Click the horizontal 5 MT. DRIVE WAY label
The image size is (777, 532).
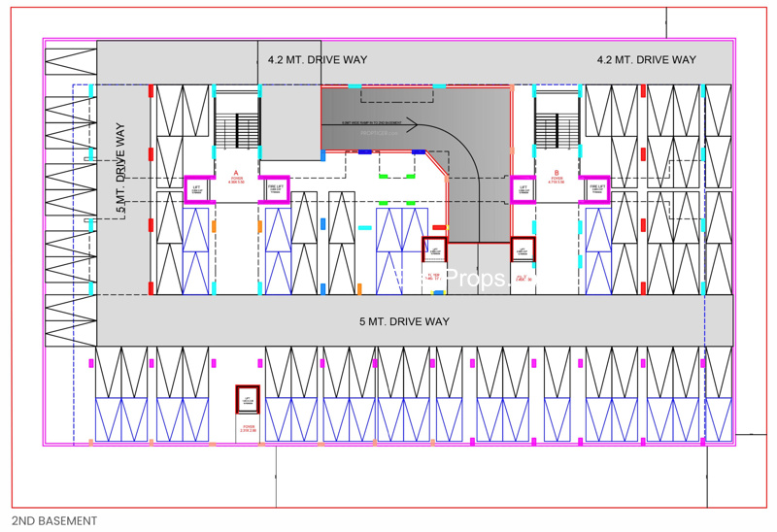404,321
